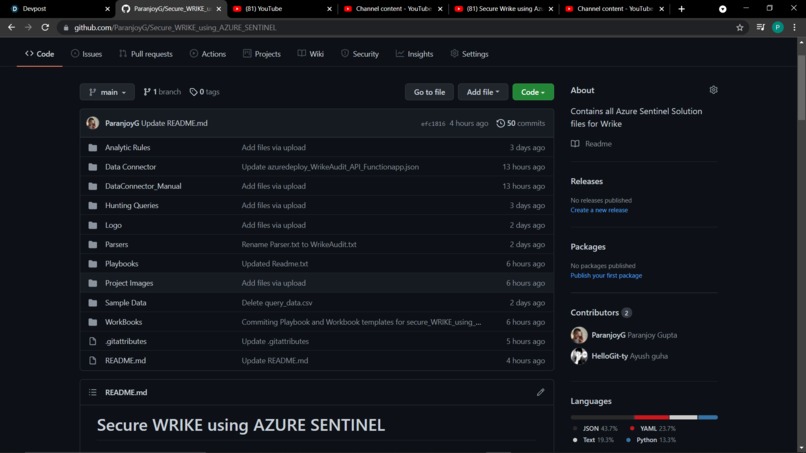806x453 pixels.
Task: Click the Analytic Rules folder icon
Action: point(93,148)
